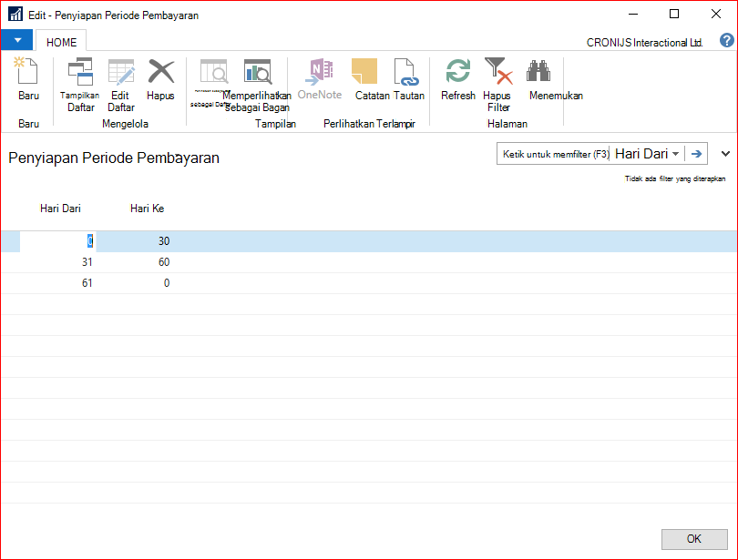This screenshot has height=560, width=738.
Task: Click the OK button
Action: pyautogui.click(x=694, y=539)
